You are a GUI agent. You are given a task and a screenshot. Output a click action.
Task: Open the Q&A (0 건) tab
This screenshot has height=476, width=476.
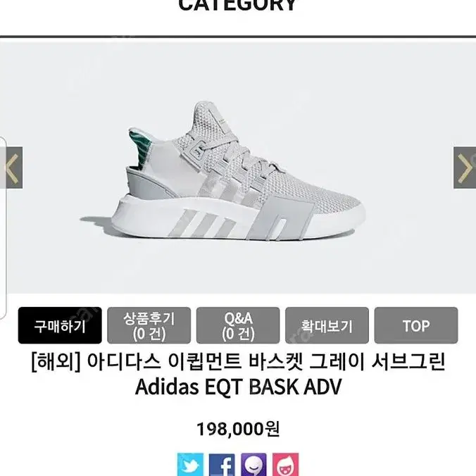pyautogui.click(x=238, y=325)
